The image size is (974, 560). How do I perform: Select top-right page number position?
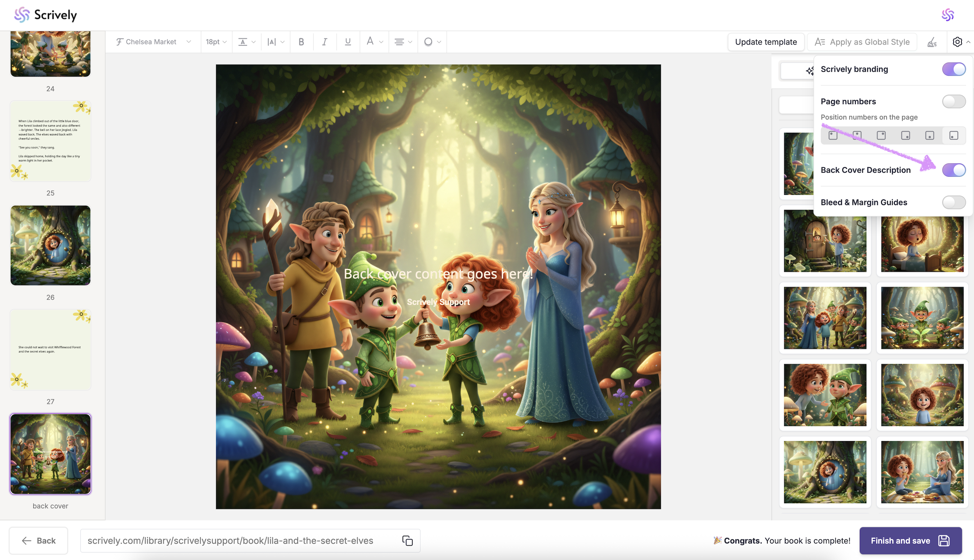tap(881, 135)
